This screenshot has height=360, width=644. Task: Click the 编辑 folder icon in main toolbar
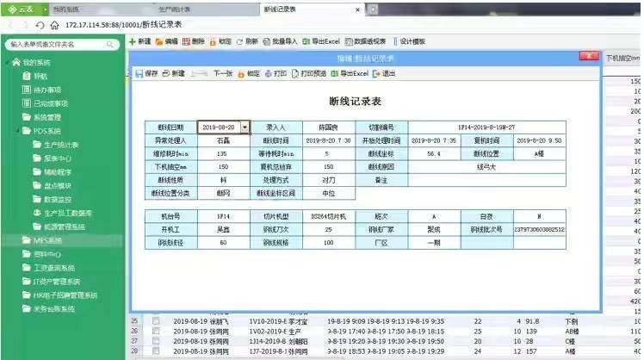159,41
